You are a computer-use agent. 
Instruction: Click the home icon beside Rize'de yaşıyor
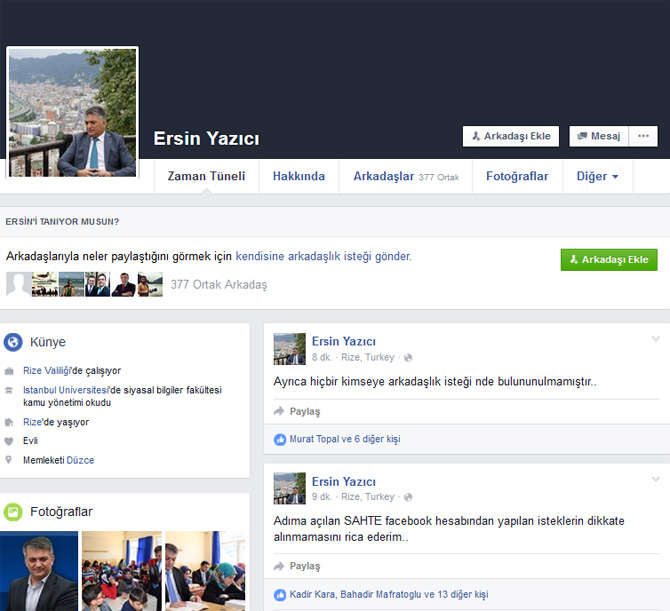pyautogui.click(x=9, y=422)
